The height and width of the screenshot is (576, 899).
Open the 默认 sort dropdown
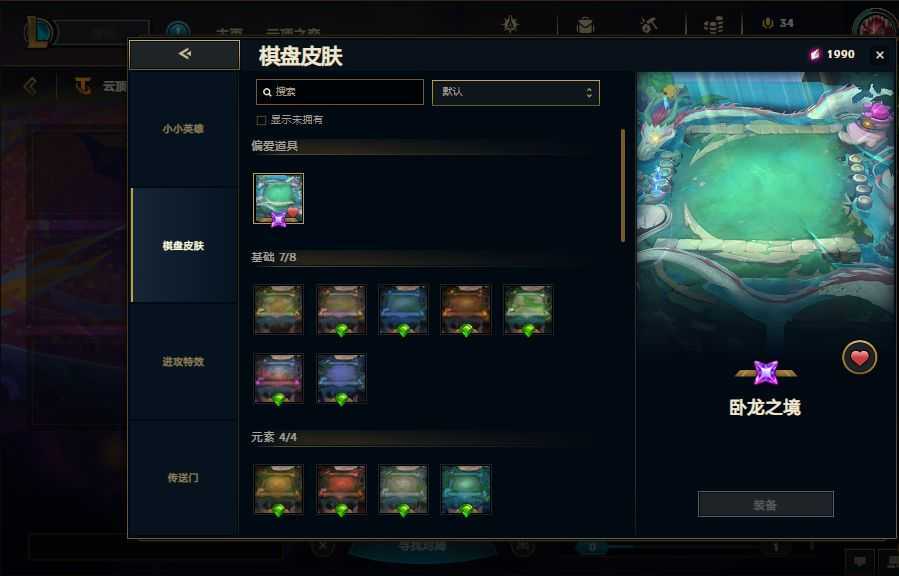(x=515, y=92)
